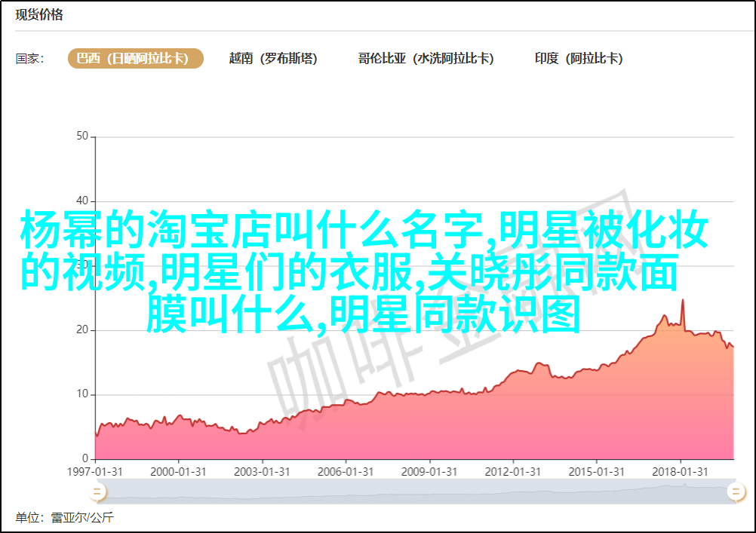756x533 pixels.
Task: Click the 2009-01-31 x-axis date label
Action: (x=430, y=472)
